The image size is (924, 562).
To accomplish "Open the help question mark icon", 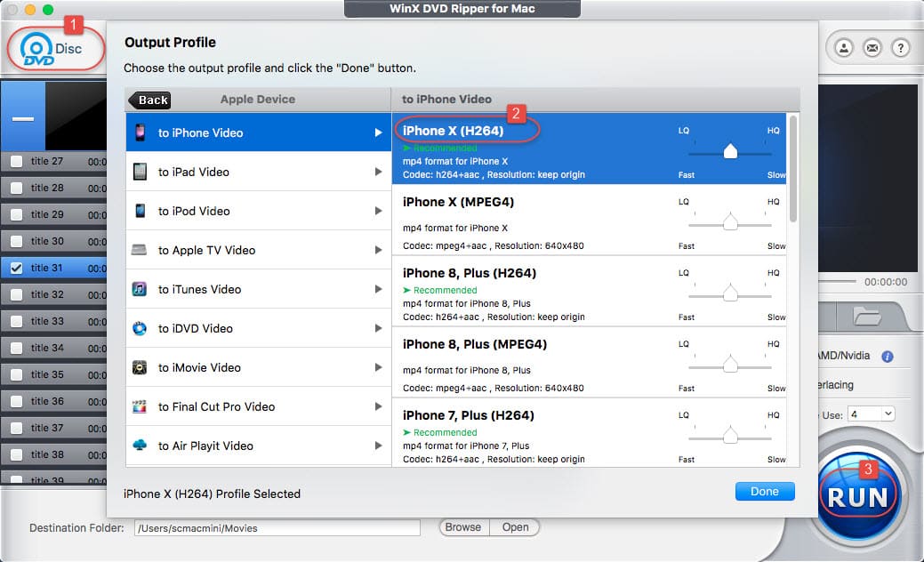I will pyautogui.click(x=900, y=48).
